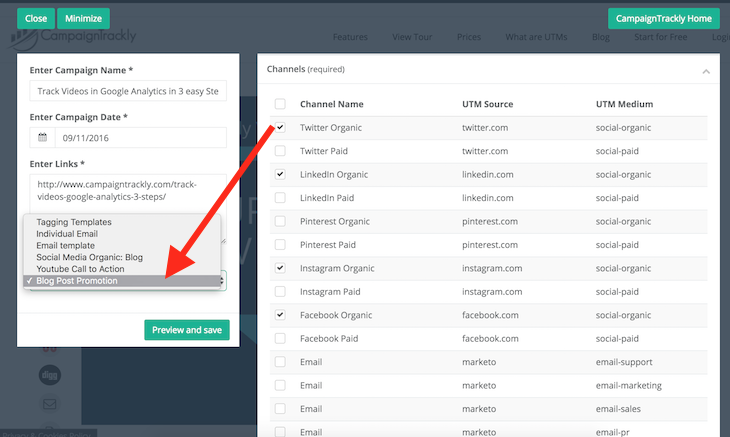Click the Campaign Name input field
730x437 pixels.
[x=128, y=91]
